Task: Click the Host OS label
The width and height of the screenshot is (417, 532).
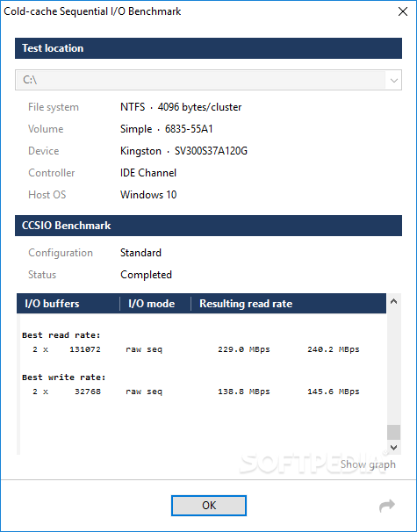Action: 47,195
